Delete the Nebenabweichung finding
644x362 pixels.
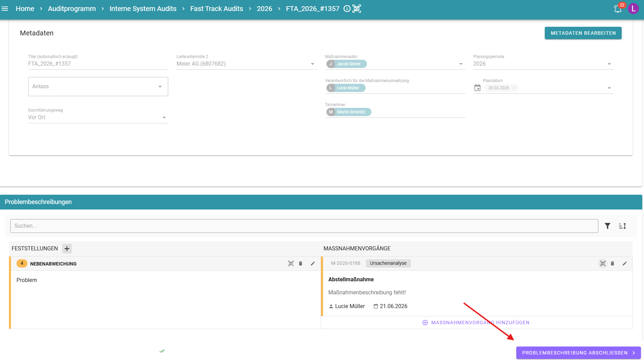301,263
